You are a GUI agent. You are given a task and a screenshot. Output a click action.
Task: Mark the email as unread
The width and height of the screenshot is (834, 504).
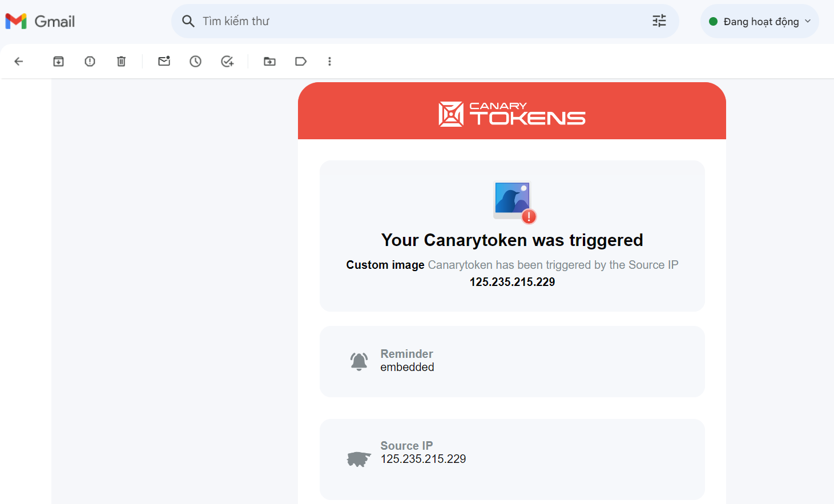(x=164, y=61)
